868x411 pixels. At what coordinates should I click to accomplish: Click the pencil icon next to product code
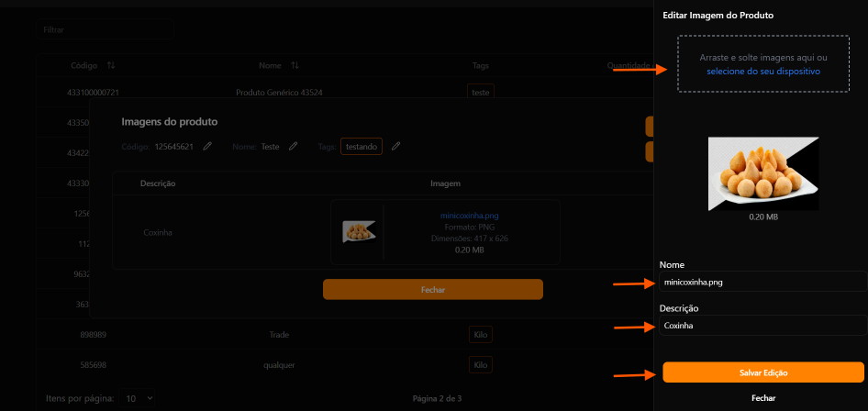click(x=208, y=146)
